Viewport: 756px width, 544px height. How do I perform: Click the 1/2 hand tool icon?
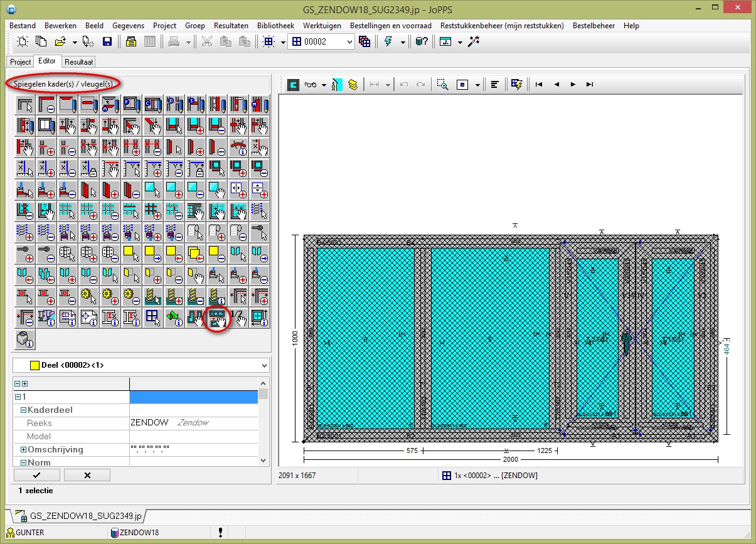pos(238,317)
